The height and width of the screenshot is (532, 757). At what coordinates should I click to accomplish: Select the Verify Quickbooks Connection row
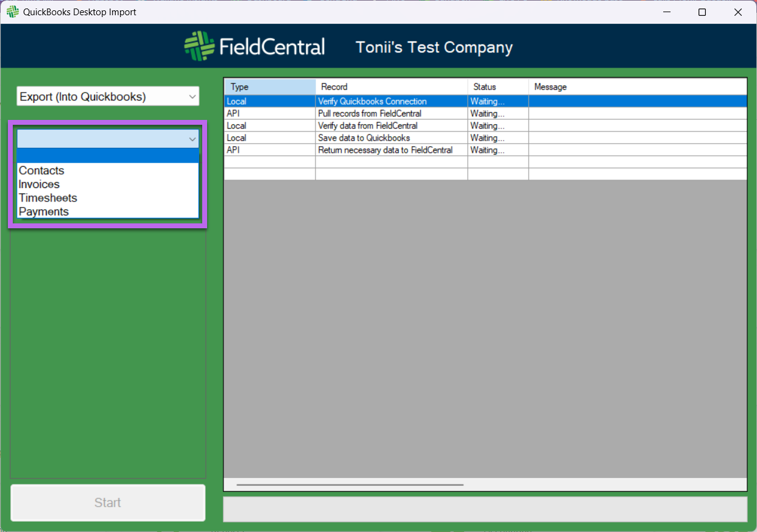pos(485,101)
